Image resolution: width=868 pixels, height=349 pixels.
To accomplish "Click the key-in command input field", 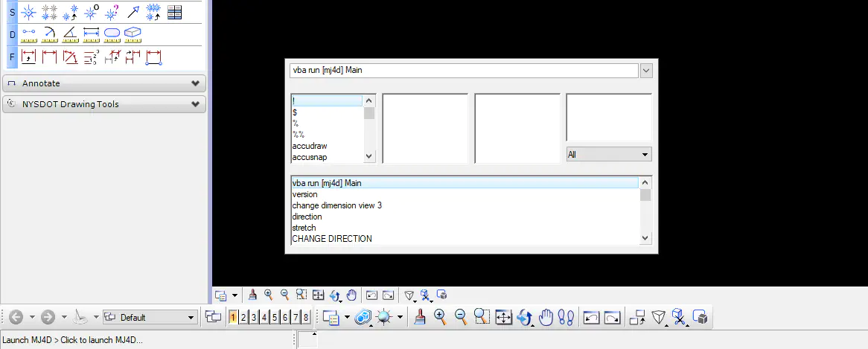I will pyautogui.click(x=463, y=71).
